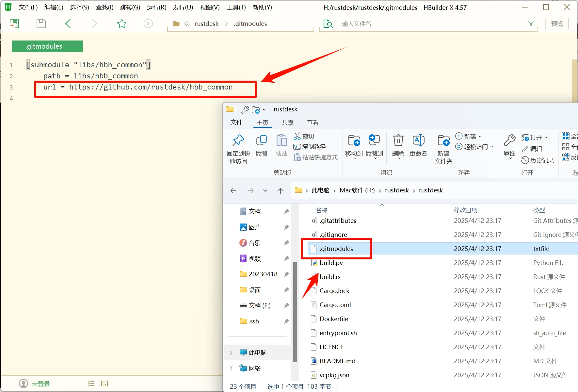Click the run play icon in toolbar
Viewport: 578px width, 392px height.
[x=148, y=24]
